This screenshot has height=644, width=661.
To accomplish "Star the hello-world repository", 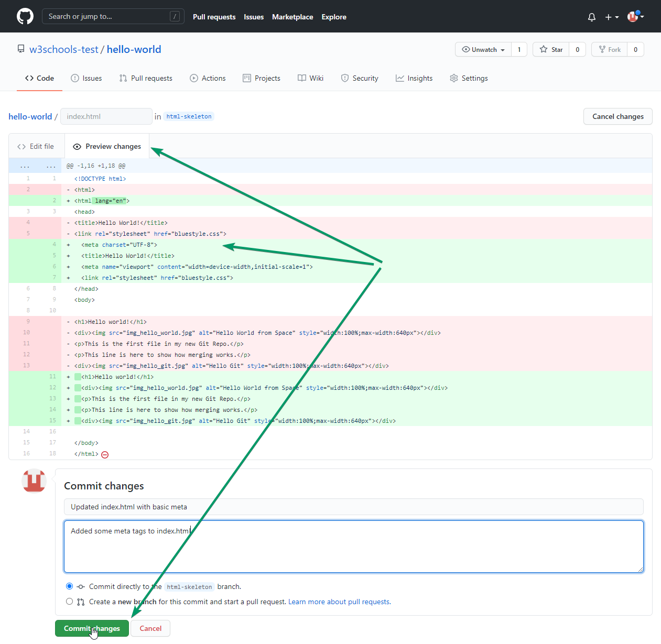I will click(551, 50).
